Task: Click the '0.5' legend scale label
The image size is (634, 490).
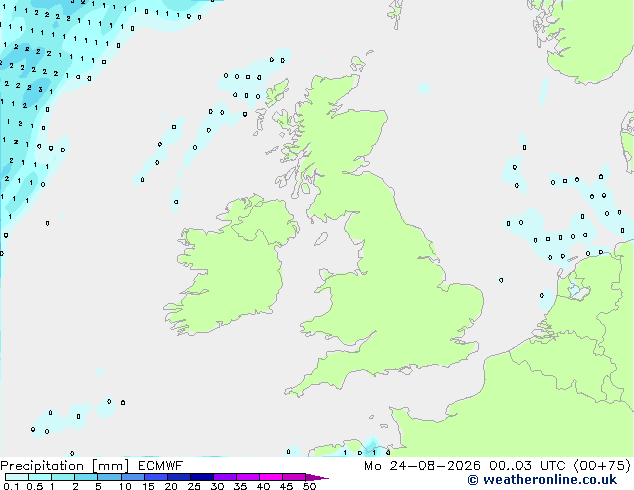Action: point(34,486)
